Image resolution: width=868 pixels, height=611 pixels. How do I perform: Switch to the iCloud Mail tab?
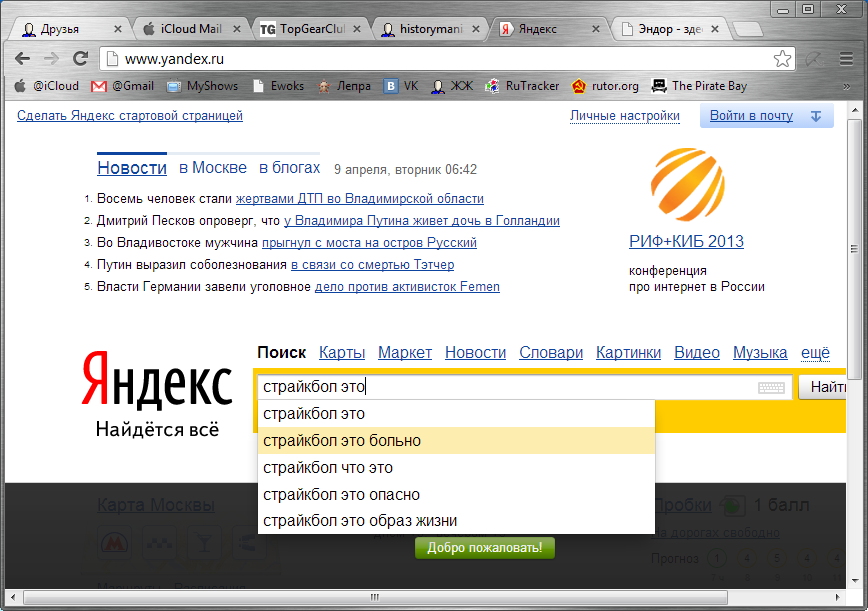191,29
